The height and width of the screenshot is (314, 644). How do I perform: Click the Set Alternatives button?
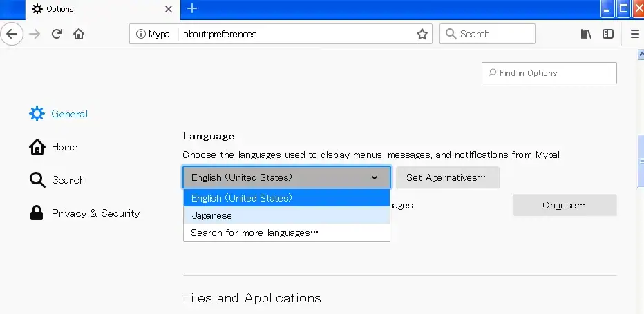(446, 177)
